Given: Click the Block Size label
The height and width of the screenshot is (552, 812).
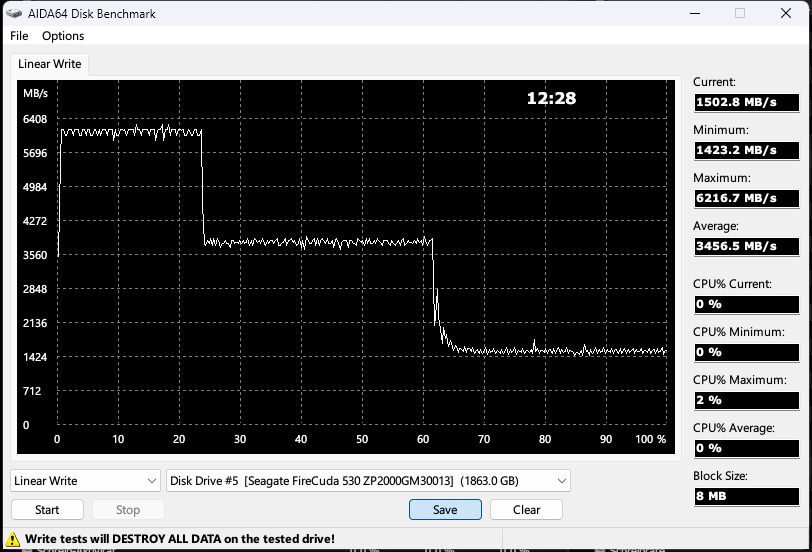Looking at the screenshot, I should [720, 476].
